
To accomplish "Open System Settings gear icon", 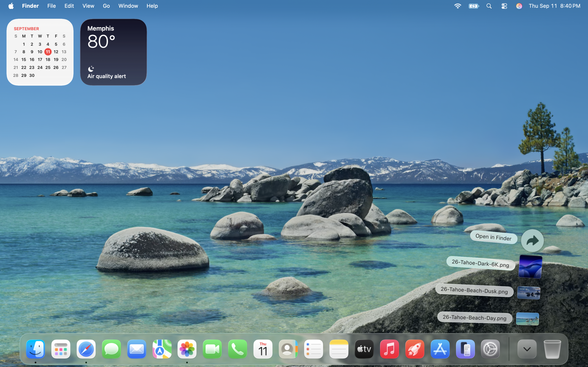I will click(x=490, y=349).
